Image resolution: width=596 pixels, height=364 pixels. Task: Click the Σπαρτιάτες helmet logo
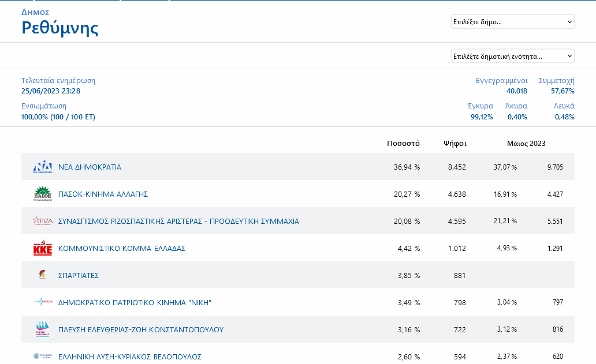click(x=43, y=275)
